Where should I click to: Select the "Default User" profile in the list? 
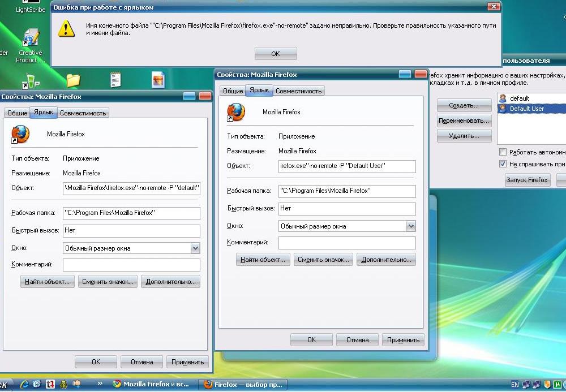[531, 109]
